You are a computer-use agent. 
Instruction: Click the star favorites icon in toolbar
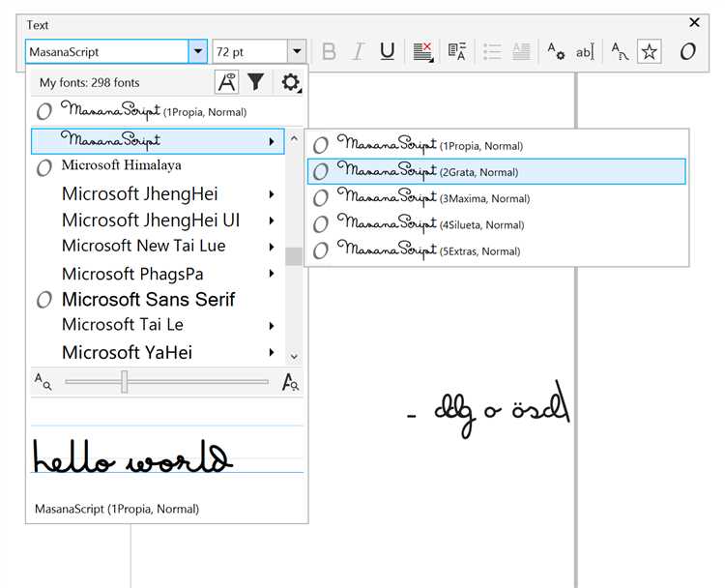pyautogui.click(x=650, y=52)
